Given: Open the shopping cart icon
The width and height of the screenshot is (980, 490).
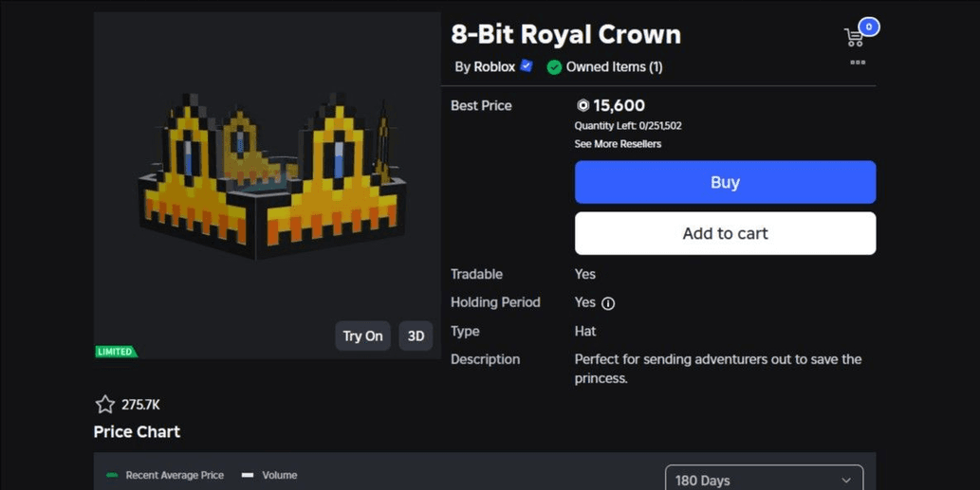Looking at the screenshot, I should (x=855, y=37).
